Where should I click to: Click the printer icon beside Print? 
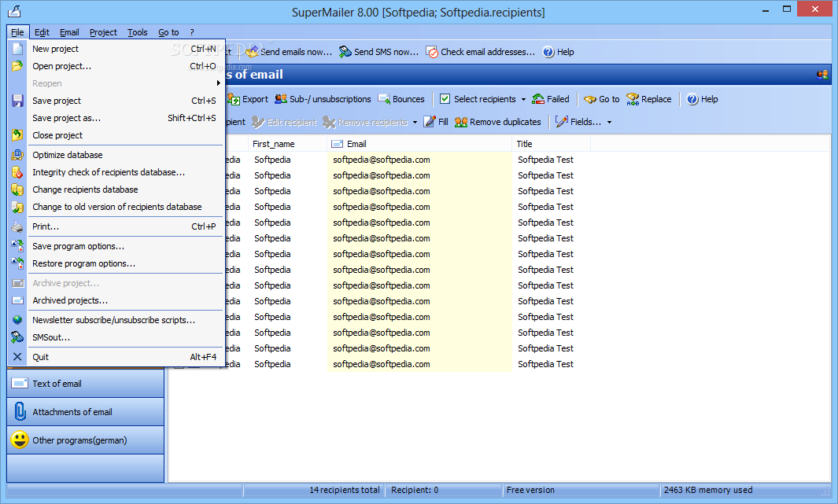(17, 226)
